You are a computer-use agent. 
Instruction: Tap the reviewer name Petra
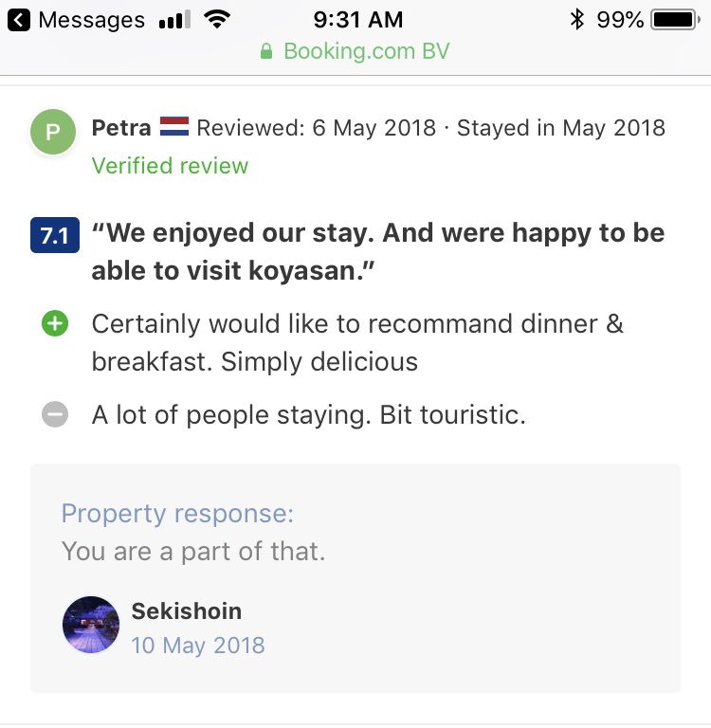tap(121, 128)
